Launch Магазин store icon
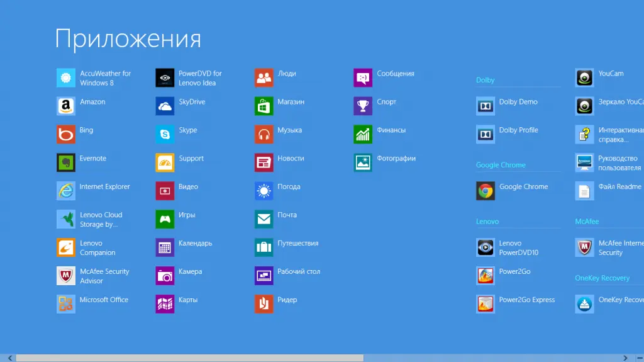This screenshot has height=362, width=644. (x=264, y=106)
